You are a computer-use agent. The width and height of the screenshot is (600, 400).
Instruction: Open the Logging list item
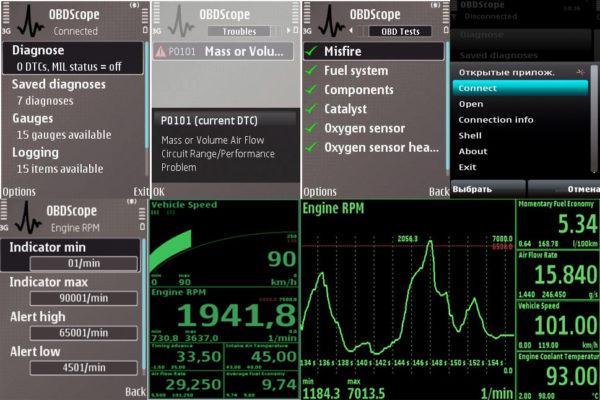click(73, 160)
